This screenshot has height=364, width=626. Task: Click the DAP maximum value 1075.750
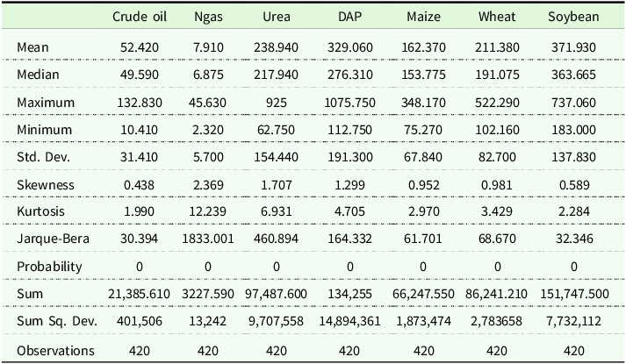(x=351, y=102)
